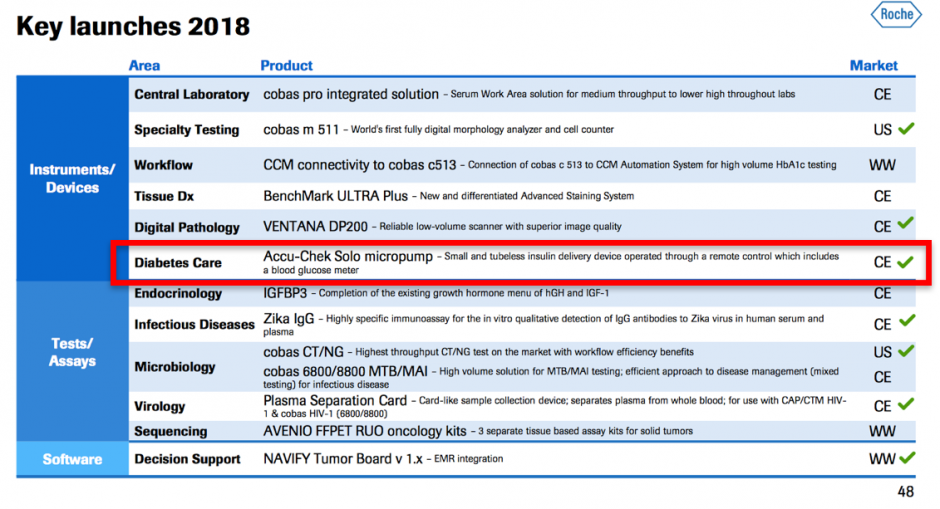
Task: Click the slide page number 48
Action: (x=906, y=492)
